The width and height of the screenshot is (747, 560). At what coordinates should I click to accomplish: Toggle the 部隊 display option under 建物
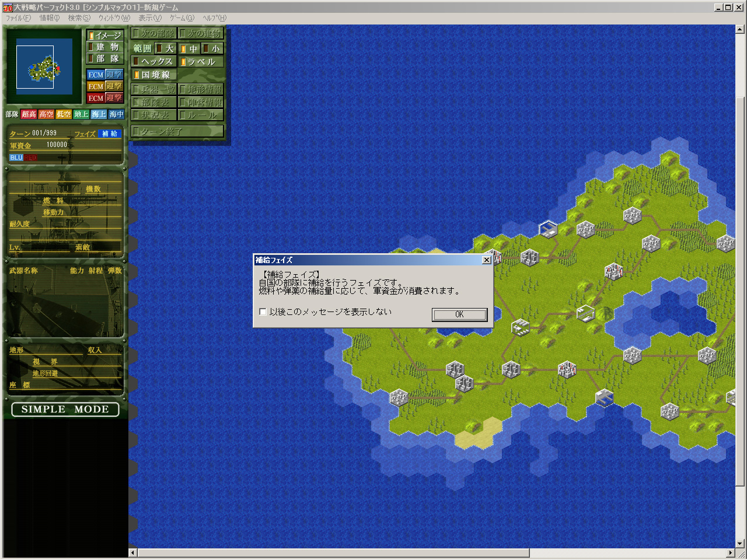[x=105, y=59]
